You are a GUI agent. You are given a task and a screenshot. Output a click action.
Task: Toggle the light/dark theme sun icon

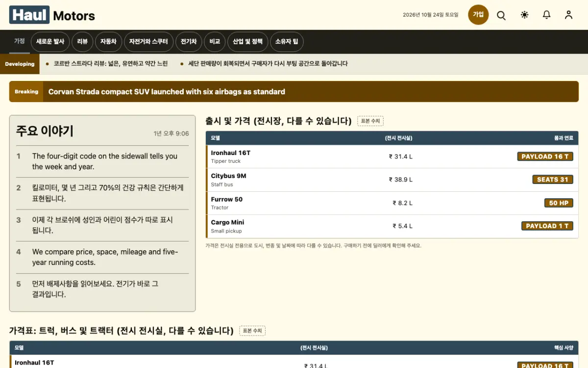pyautogui.click(x=525, y=15)
